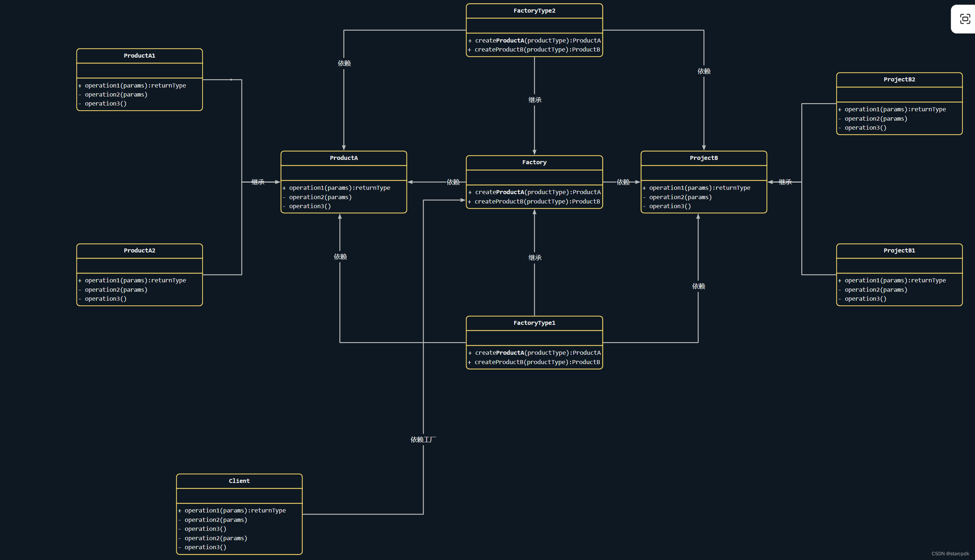Viewport: 975px width, 560px height.
Task: Click 依赖 label from FactoryType1 to ProductA
Action: (340, 256)
